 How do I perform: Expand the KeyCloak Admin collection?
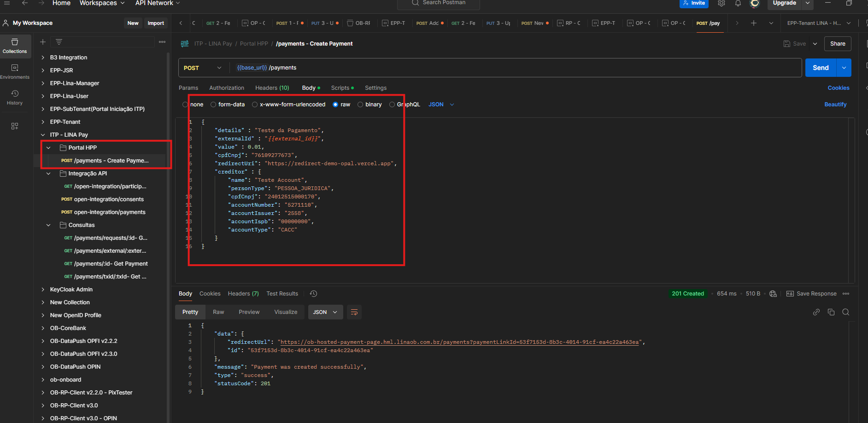click(43, 290)
